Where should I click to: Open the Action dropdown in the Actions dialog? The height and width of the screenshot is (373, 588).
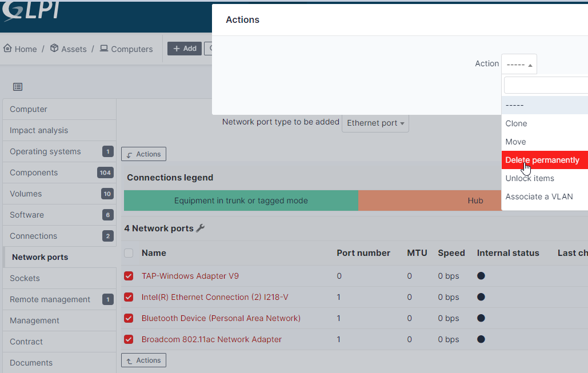518,63
